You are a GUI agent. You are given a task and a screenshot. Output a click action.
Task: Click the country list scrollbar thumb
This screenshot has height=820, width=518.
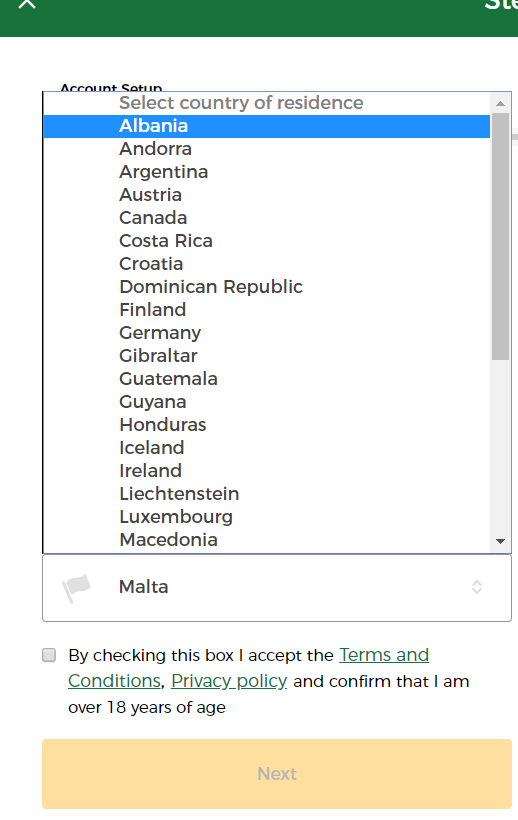tap(500, 236)
